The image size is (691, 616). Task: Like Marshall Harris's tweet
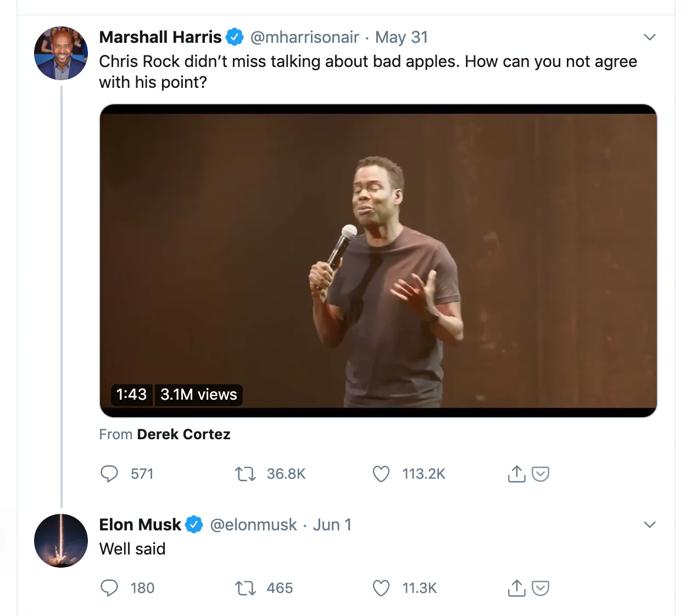[381, 474]
